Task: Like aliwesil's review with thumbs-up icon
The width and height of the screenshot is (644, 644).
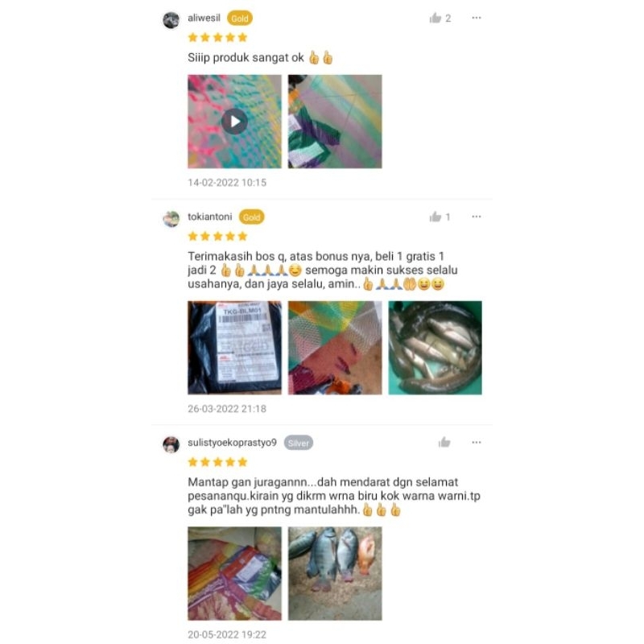Action: click(x=435, y=18)
